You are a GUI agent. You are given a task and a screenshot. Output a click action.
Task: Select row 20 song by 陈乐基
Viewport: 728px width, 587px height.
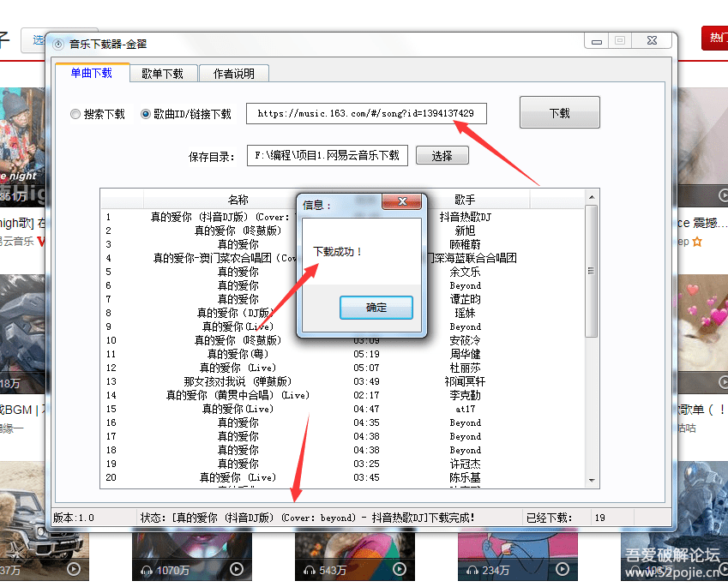click(x=343, y=477)
